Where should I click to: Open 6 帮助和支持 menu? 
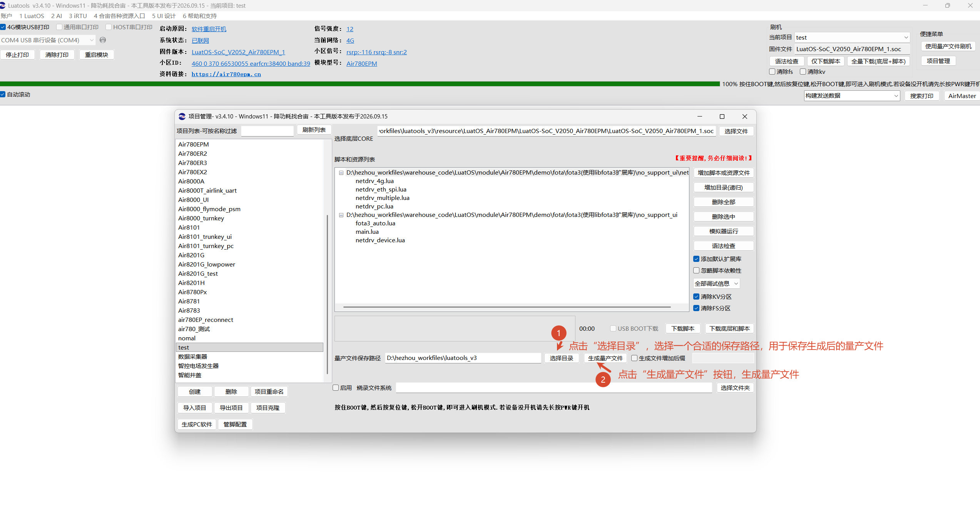[x=200, y=16]
